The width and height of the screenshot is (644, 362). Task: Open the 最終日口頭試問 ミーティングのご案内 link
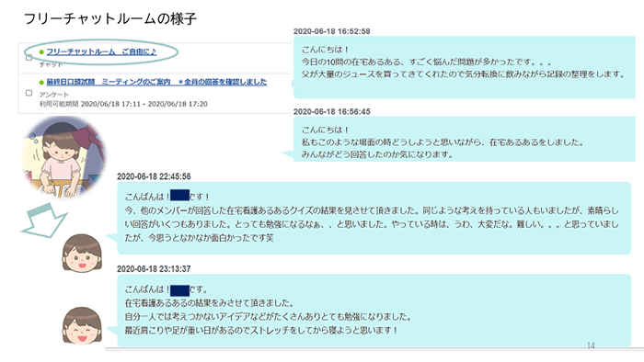(156, 82)
